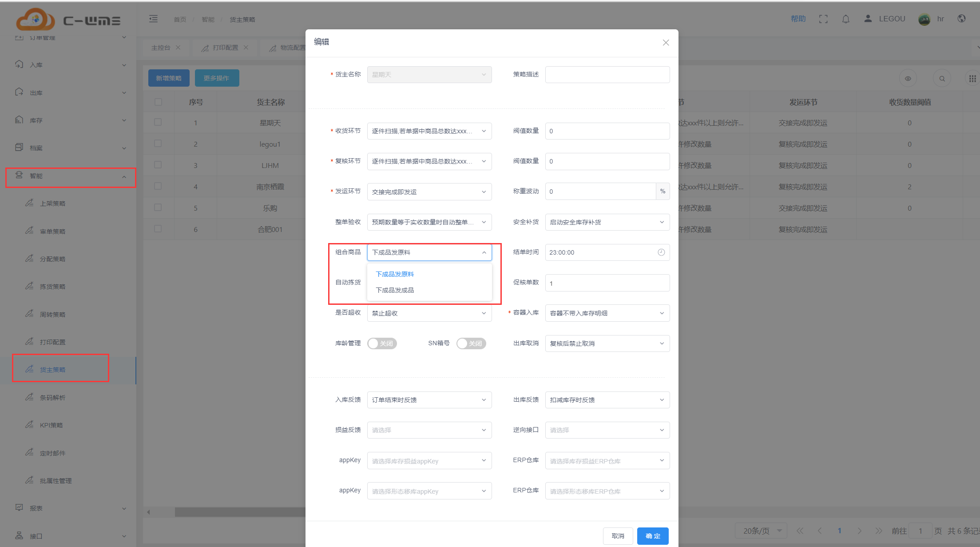Image resolution: width=980 pixels, height=547 pixels.
Task: Open the 容器入库 dropdown
Action: pyautogui.click(x=607, y=313)
